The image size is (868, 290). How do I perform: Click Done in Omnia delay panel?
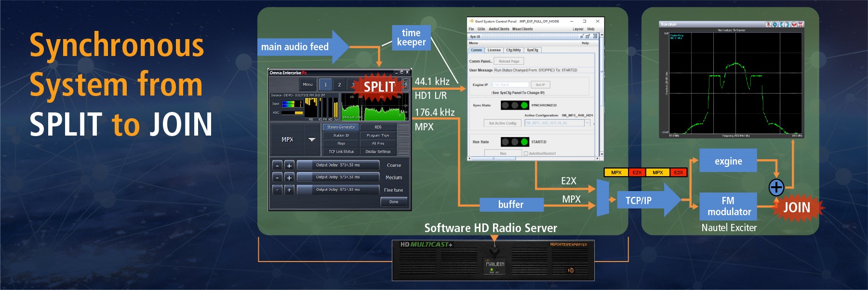tap(394, 202)
